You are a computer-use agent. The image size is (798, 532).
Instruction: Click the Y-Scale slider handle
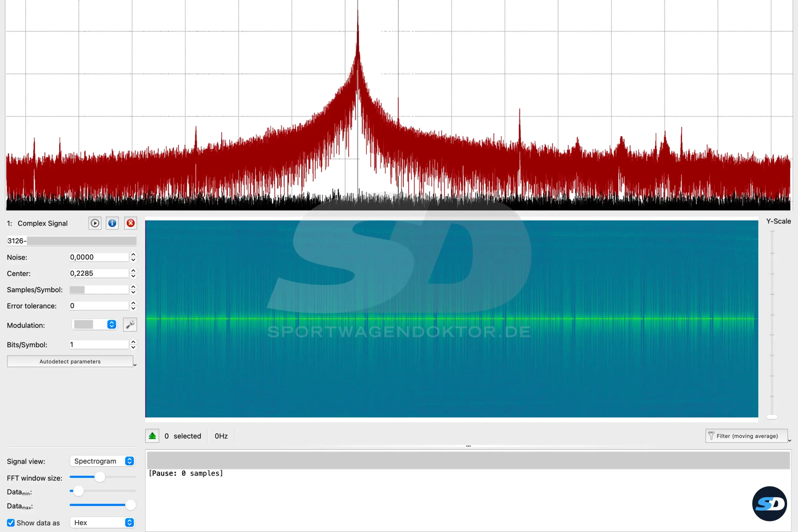[772, 417]
